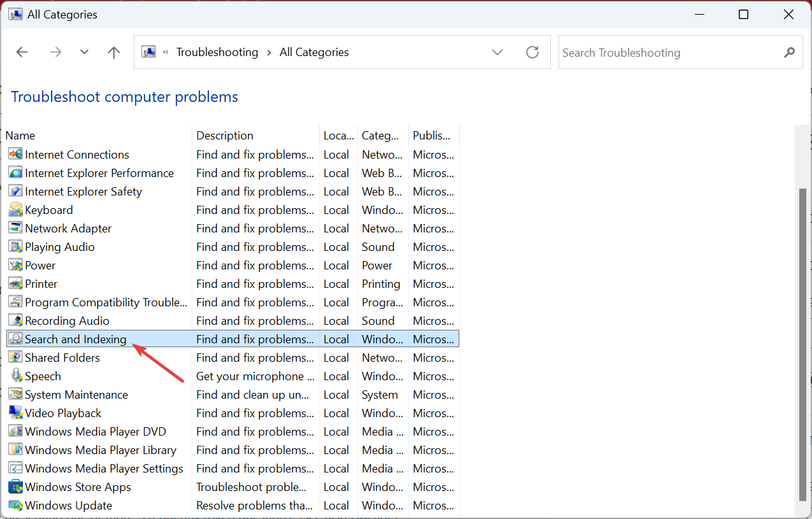Viewport: 812px width, 519px height.
Task: Open the Video Playback troubleshooter
Action: coord(63,413)
